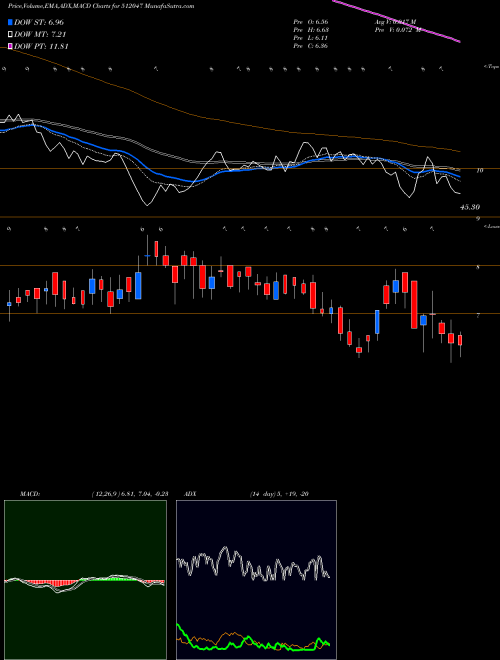Click the 'Pre H: 6.68' high value
This screenshot has height=660, width=500.
coord(311,30)
